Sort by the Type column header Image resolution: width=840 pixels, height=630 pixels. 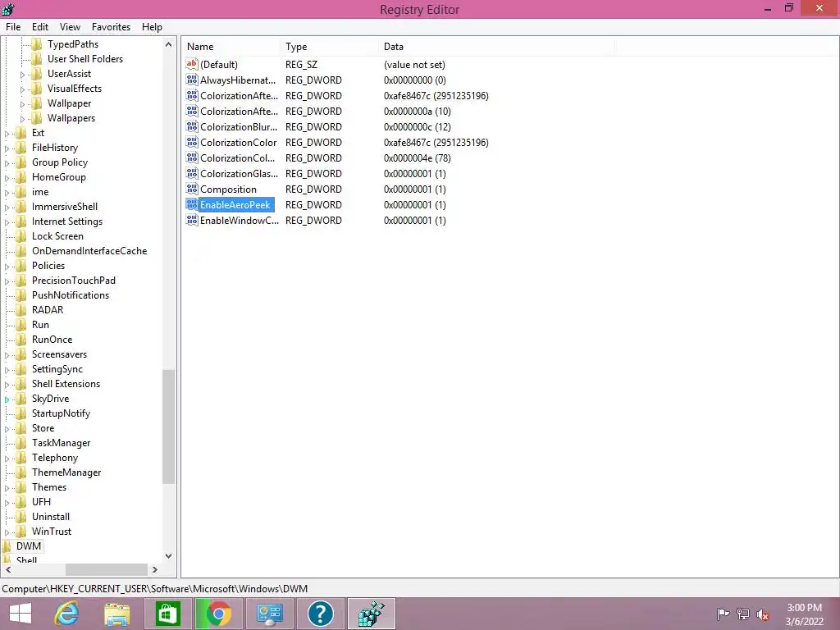point(329,47)
